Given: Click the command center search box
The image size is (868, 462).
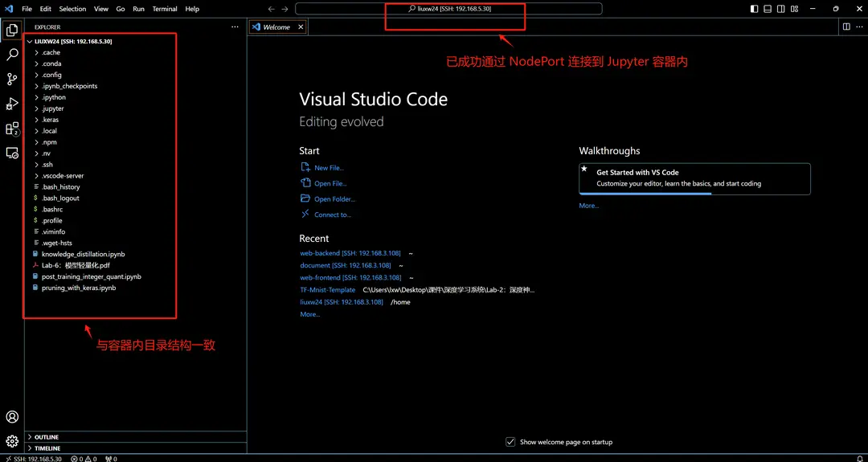Looking at the screenshot, I should pos(448,9).
